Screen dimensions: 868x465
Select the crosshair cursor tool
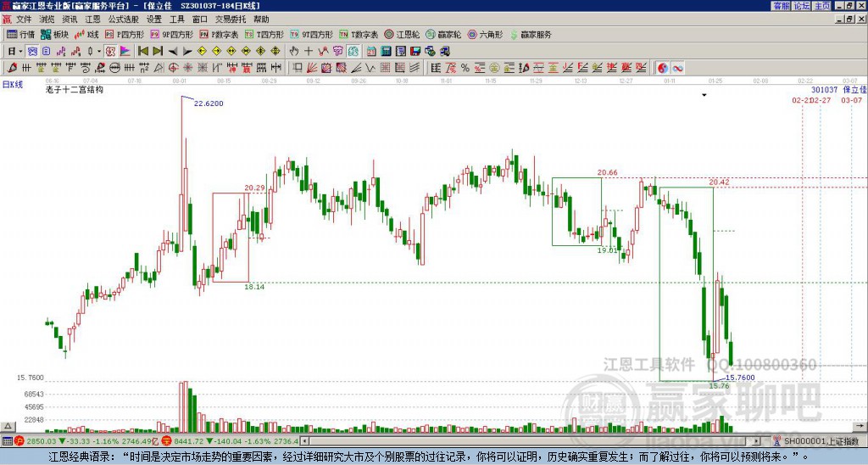(x=309, y=52)
